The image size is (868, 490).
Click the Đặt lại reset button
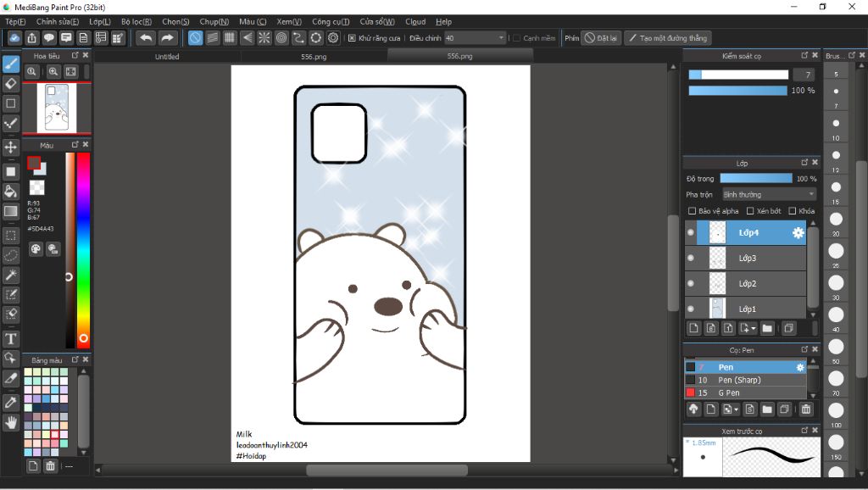tap(601, 38)
